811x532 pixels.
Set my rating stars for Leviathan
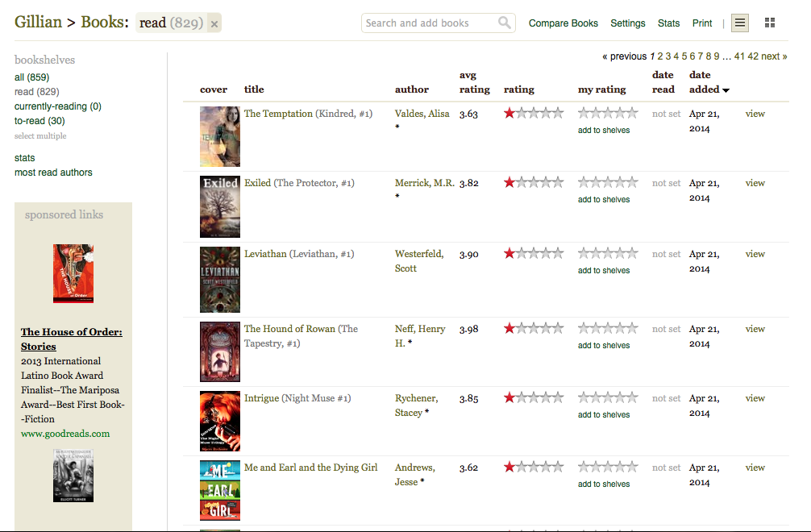click(608, 253)
